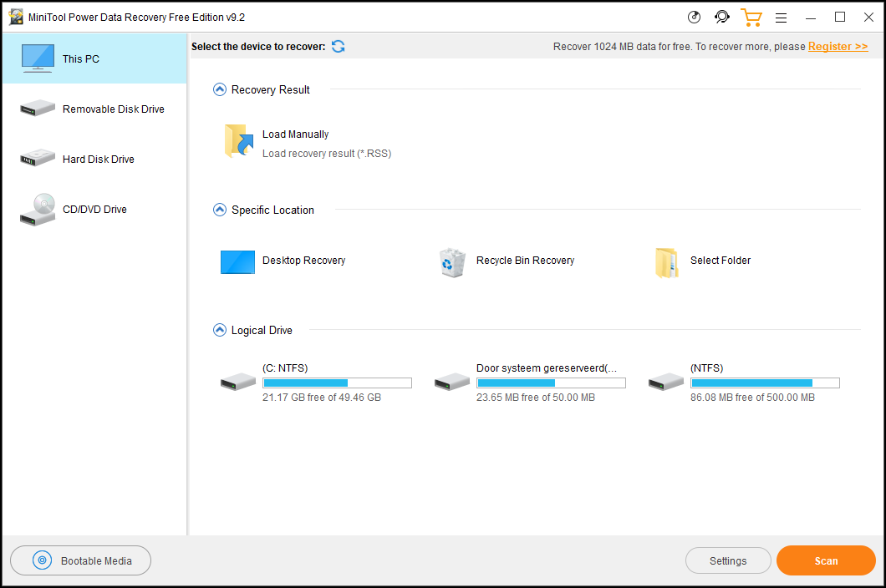Image resolution: width=886 pixels, height=588 pixels.
Task: Click the Specific Location heading text
Action: (x=273, y=210)
